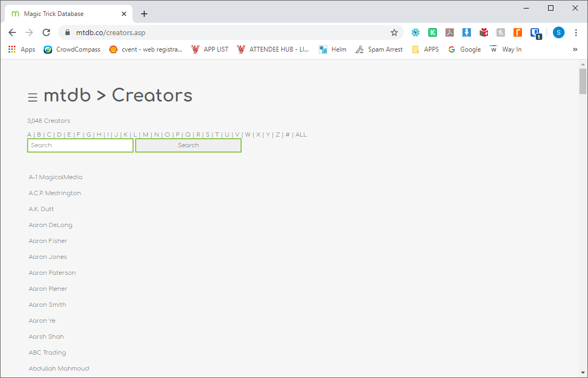Open the APPS bookmark folder
The height and width of the screenshot is (378, 588).
click(x=426, y=49)
